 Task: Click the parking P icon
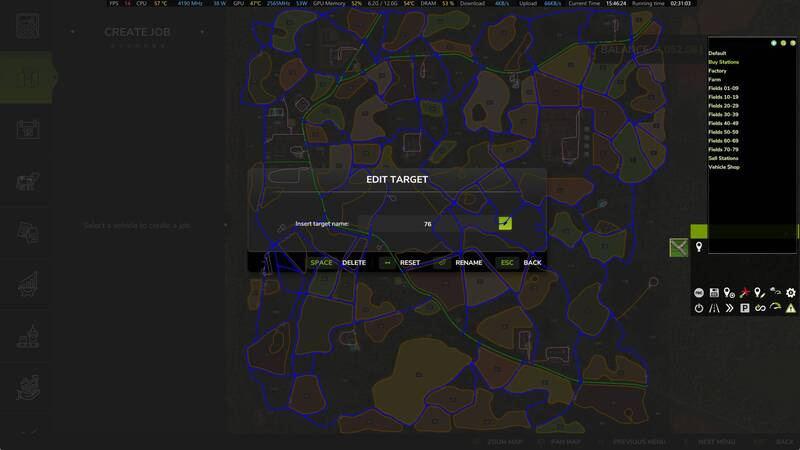click(745, 308)
